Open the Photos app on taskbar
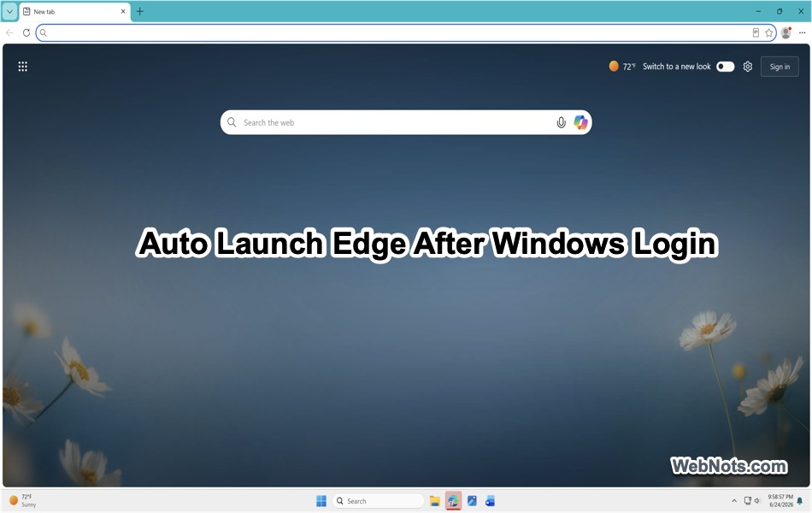812x513 pixels. [x=472, y=500]
